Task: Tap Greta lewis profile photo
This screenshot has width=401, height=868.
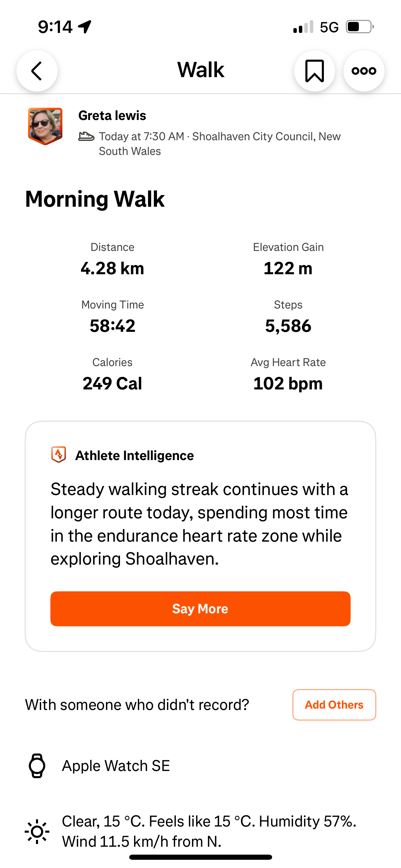Action: click(45, 126)
